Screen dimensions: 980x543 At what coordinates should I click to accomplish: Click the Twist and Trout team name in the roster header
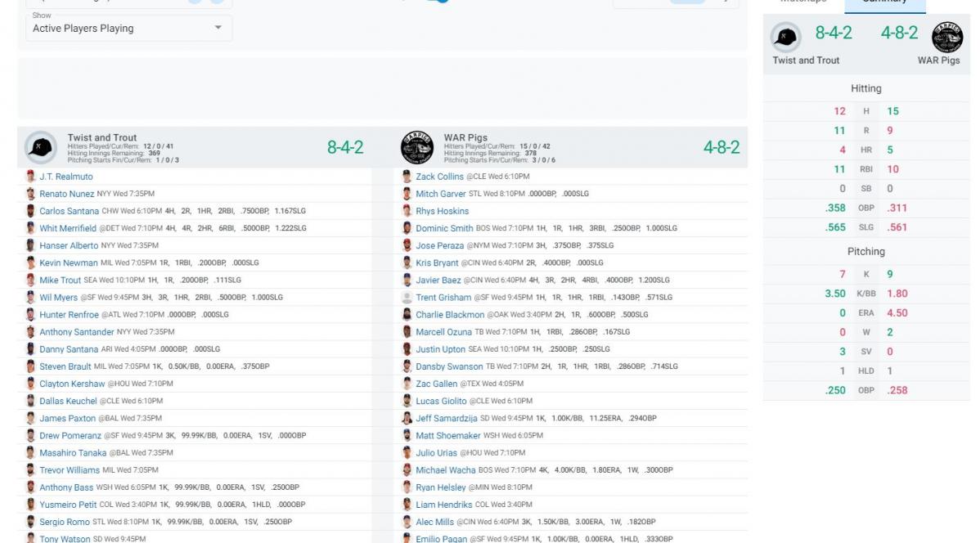pos(102,137)
